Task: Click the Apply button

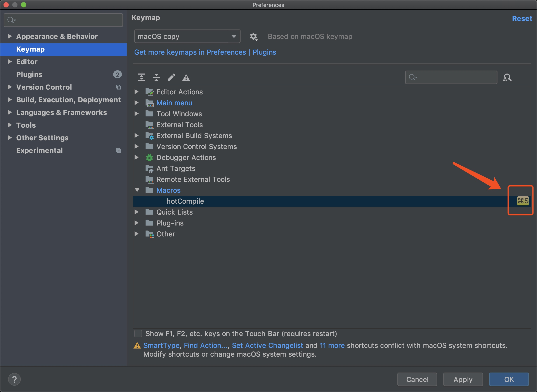Action: [463, 379]
